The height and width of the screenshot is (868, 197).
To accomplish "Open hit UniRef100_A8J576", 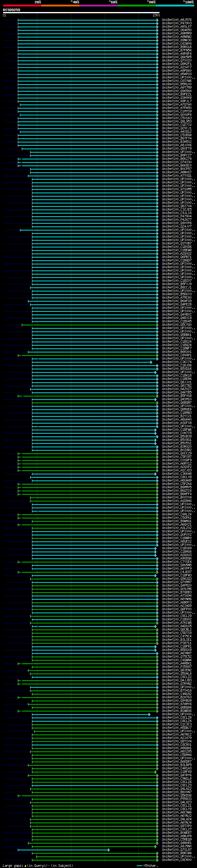I will point(177,20).
